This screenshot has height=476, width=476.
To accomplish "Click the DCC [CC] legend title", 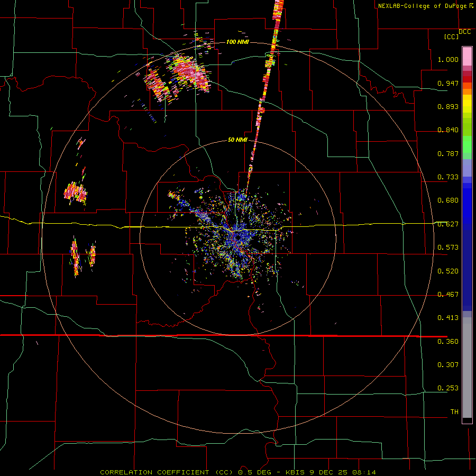I will pos(457,34).
